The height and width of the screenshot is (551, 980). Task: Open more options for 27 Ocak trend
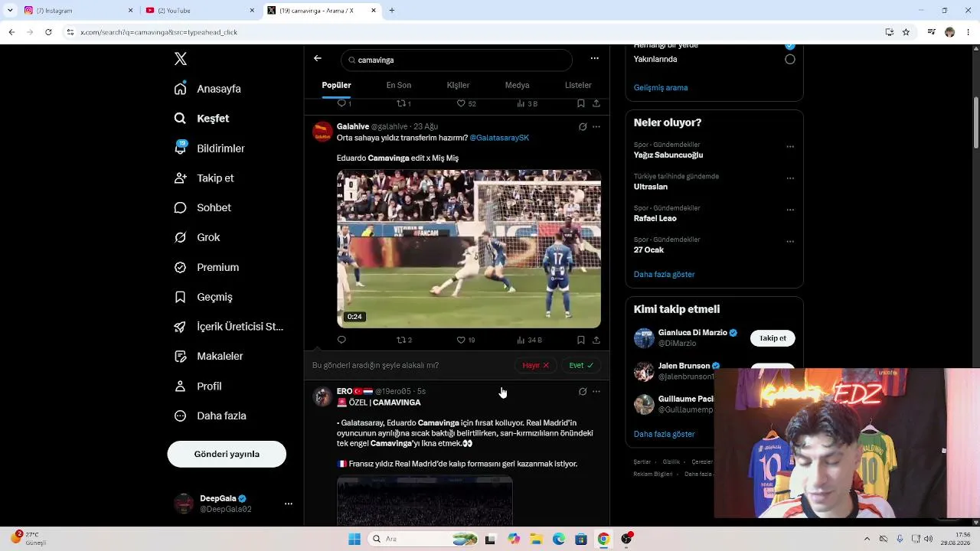click(x=790, y=242)
